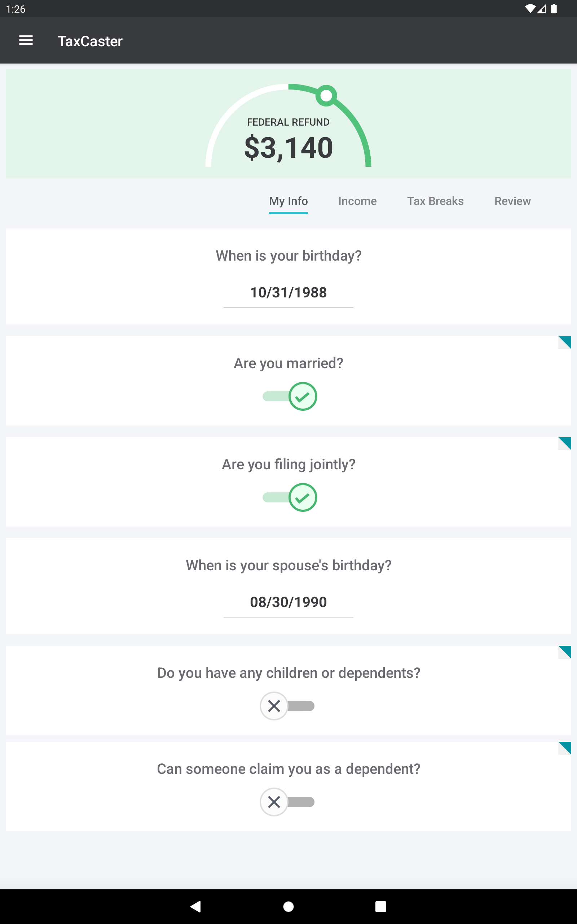The width and height of the screenshot is (577, 924).
Task: Tap the corner help flag on married card
Action: (564, 343)
